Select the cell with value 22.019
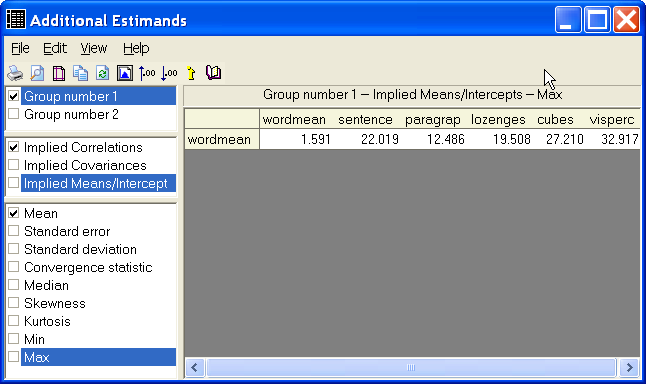 (x=366, y=139)
